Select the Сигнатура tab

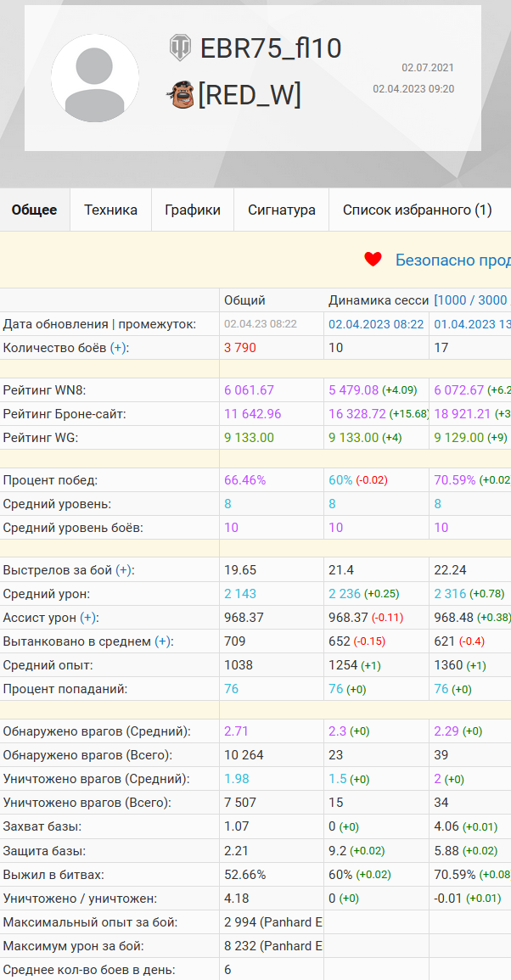(x=281, y=210)
